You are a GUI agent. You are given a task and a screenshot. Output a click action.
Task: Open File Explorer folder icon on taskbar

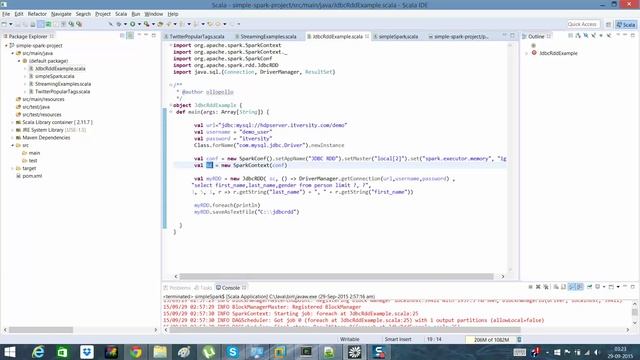click(160, 352)
